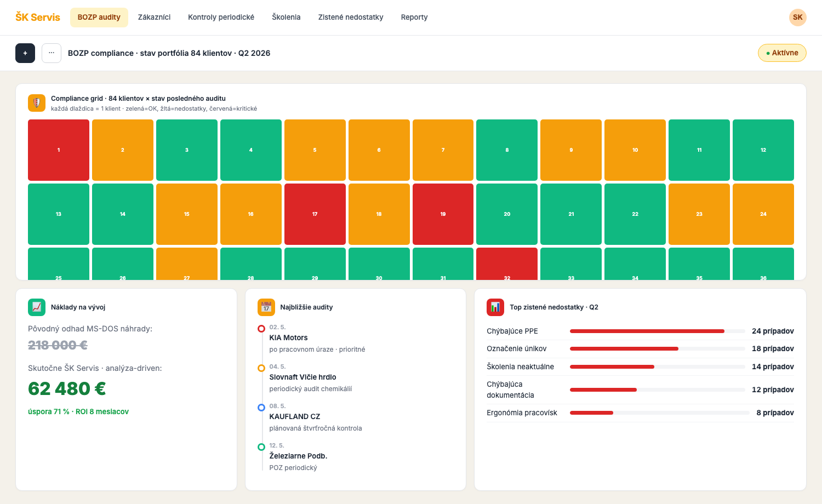Click 'periodický audit chemikálií' note
The height and width of the screenshot is (504, 822).
[x=311, y=389]
